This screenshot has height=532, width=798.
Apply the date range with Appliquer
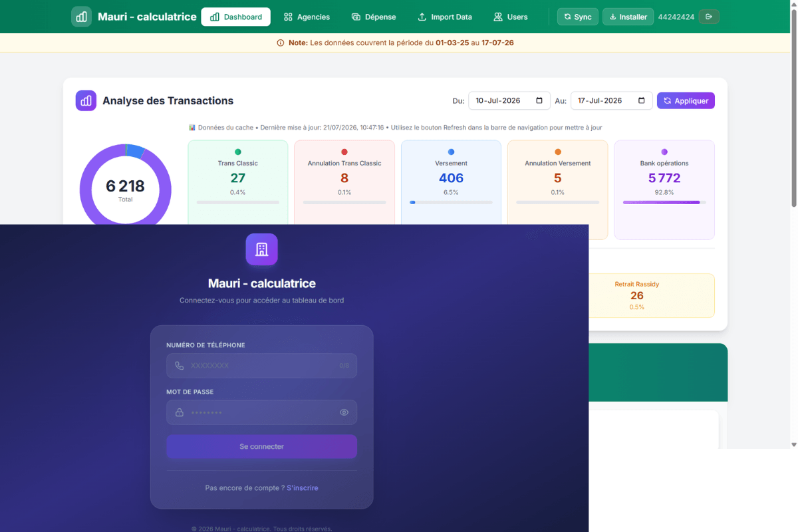tap(686, 100)
